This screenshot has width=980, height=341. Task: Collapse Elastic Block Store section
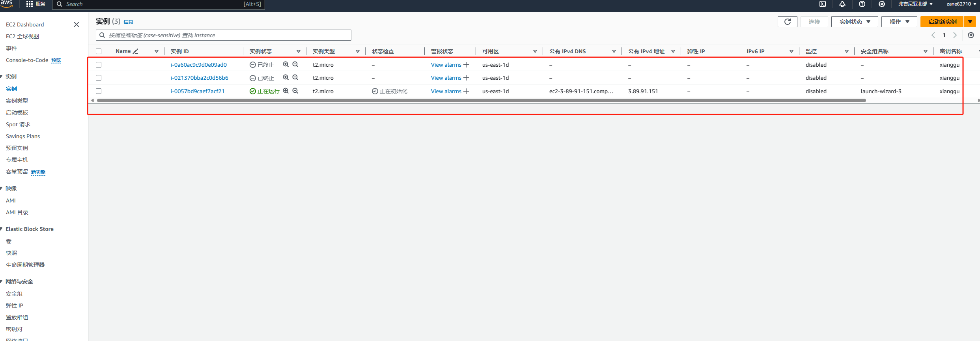(2, 229)
